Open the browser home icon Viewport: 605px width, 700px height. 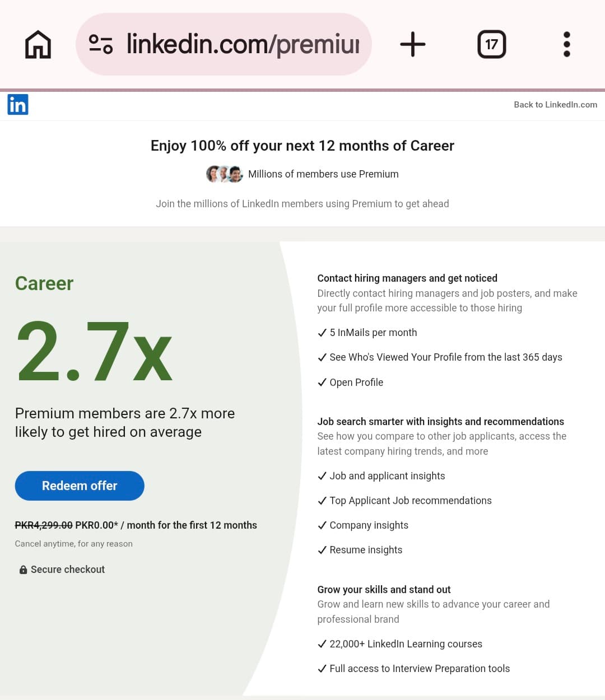37,44
